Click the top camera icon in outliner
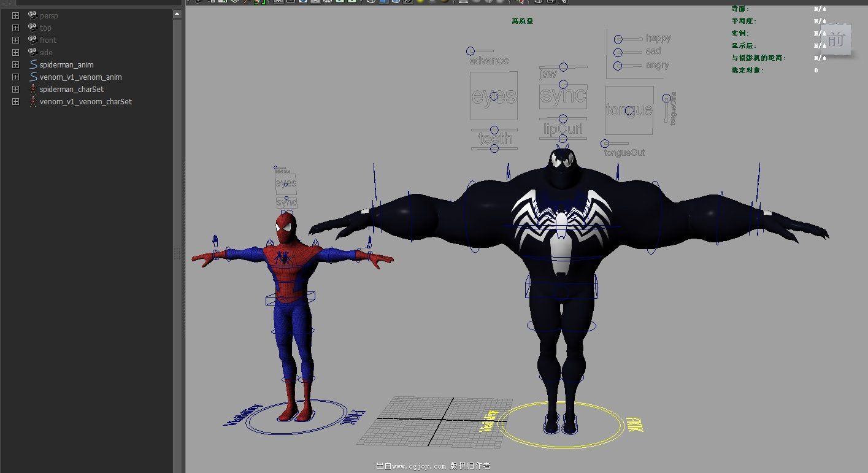The width and height of the screenshot is (868, 473). pyautogui.click(x=33, y=28)
